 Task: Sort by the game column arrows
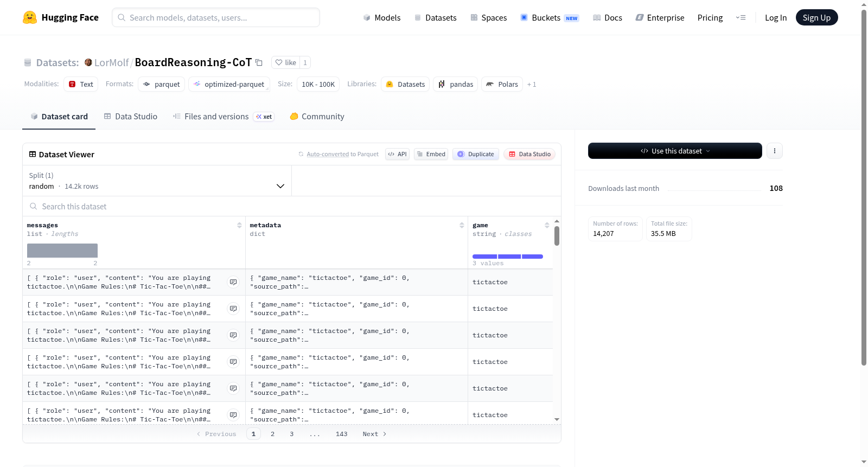[547, 225]
